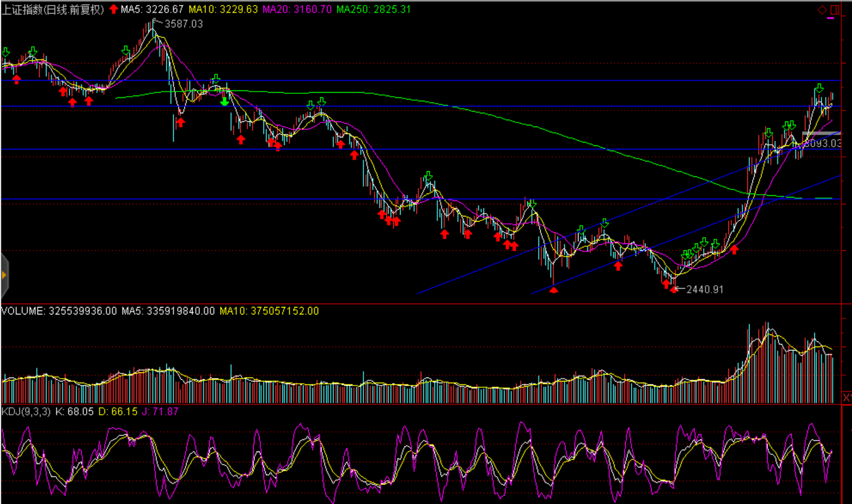
Task: Click the red triangle marker under the channel line
Action: [x=553, y=290]
